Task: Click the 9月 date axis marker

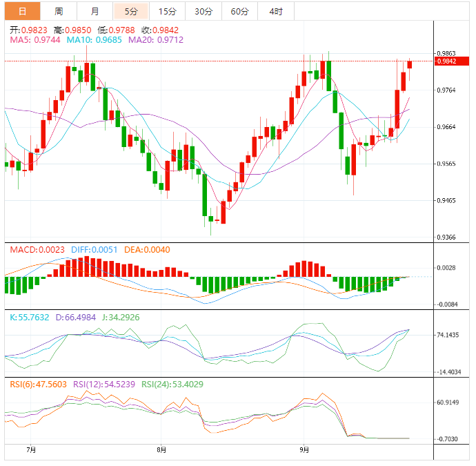Action: pyautogui.click(x=304, y=449)
